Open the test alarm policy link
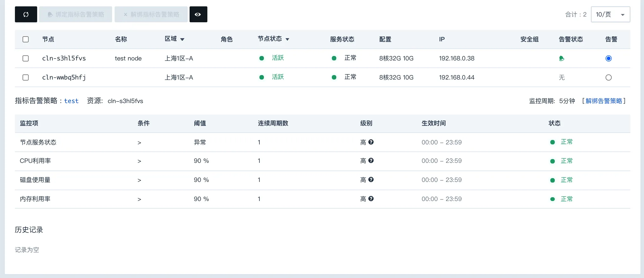The width and height of the screenshot is (644, 278). pos(71,101)
